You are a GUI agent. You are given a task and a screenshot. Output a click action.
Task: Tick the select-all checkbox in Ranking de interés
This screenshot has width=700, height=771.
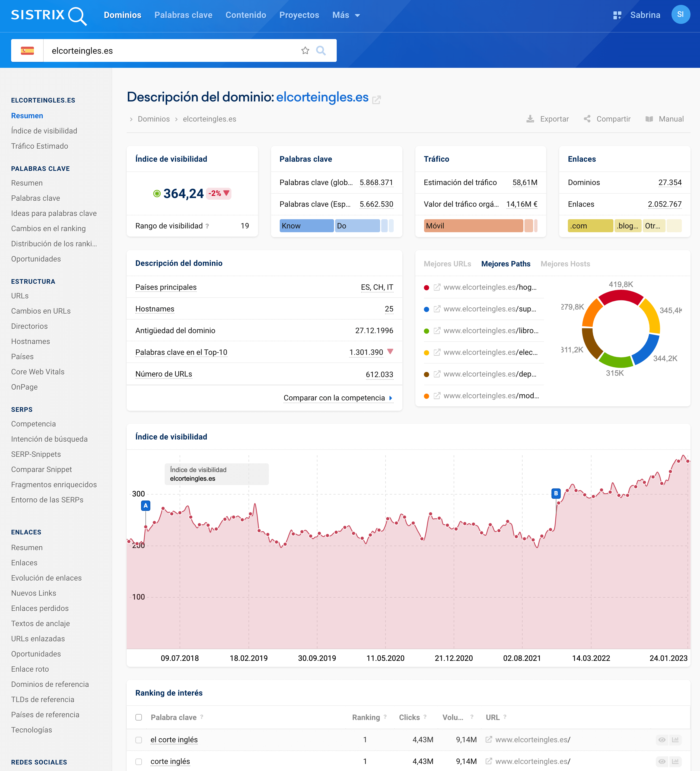click(x=138, y=718)
